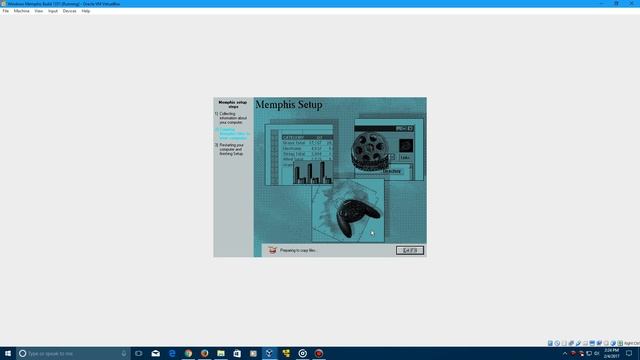Launch Microsoft Edge from the taskbar
The image size is (640, 360).
(172, 353)
